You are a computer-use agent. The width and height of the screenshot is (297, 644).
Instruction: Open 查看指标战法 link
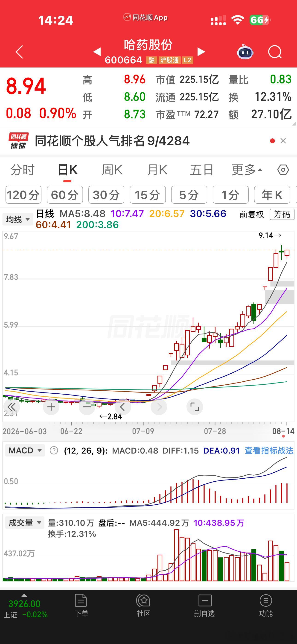coord(269,451)
